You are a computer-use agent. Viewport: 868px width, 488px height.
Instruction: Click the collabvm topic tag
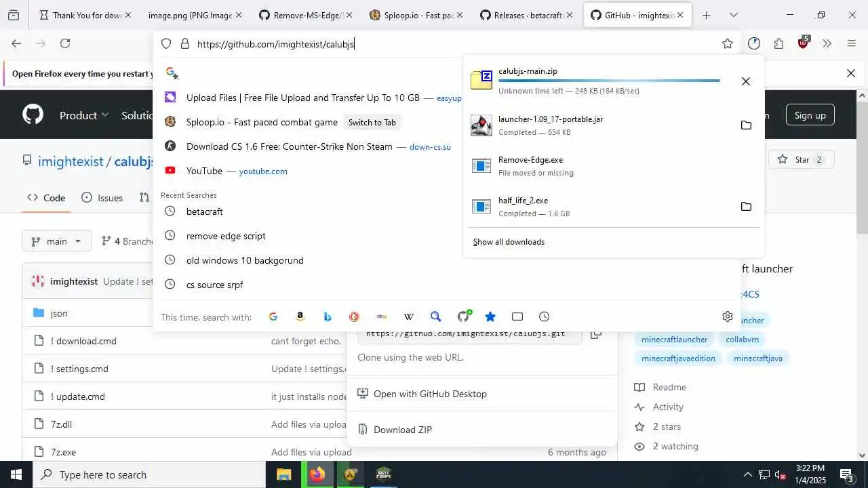pyautogui.click(x=742, y=340)
